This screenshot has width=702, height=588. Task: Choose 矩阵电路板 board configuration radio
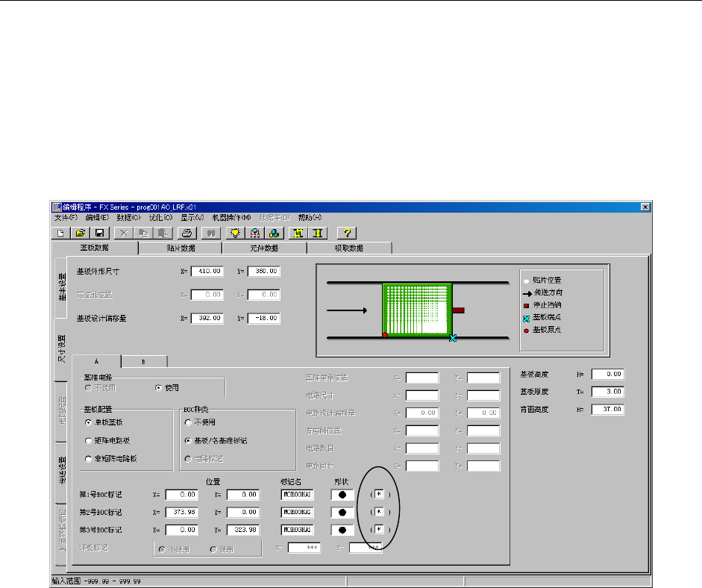(107, 441)
